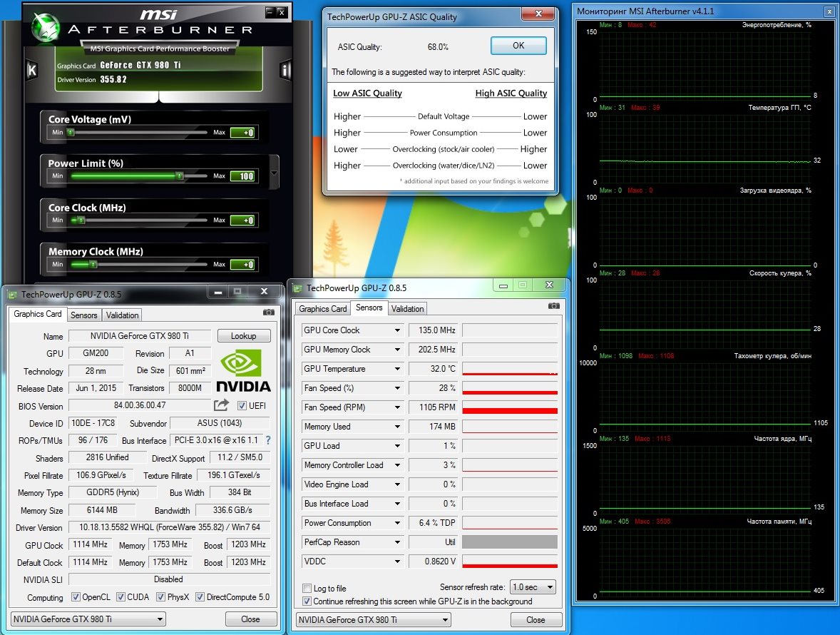840x635 pixels.
Task: Open Afterburner info with the i button
Action: click(286, 71)
